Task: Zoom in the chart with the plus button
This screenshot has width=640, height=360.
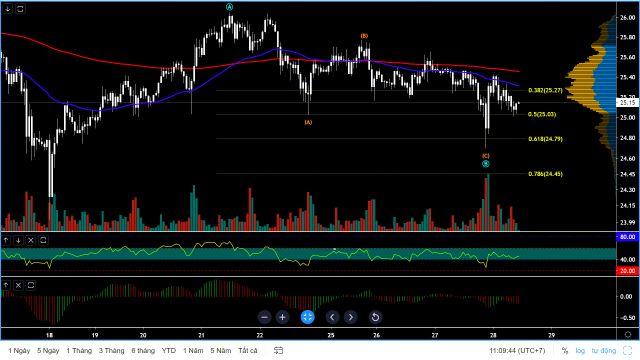Action: click(x=282, y=317)
